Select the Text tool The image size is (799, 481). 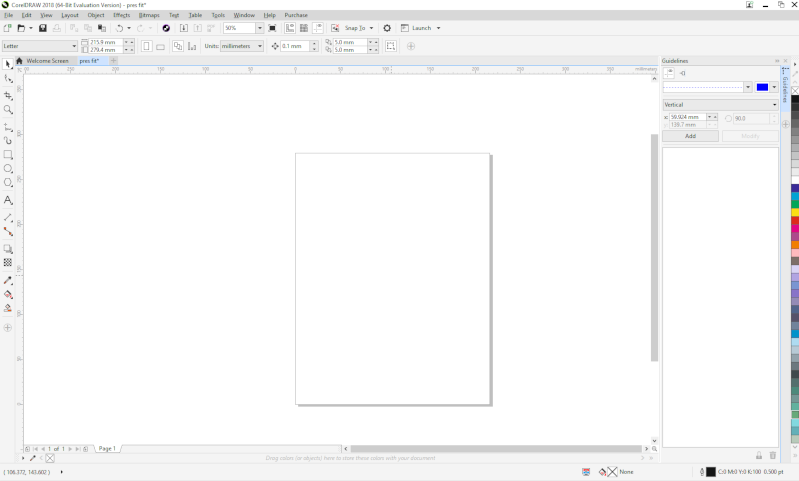[x=8, y=200]
